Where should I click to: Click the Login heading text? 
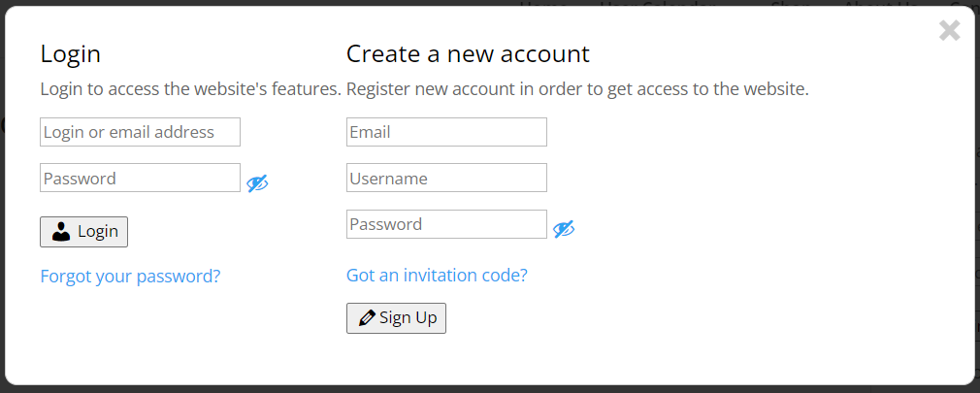(70, 54)
